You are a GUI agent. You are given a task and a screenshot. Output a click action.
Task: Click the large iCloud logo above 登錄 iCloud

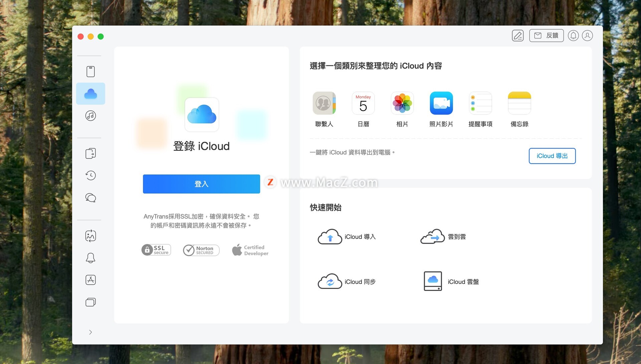(202, 114)
